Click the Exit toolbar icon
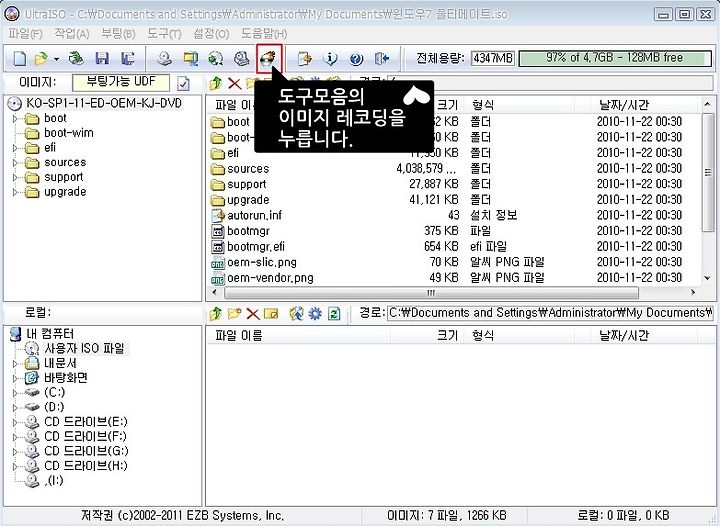Image resolution: width=720 pixels, height=526 pixels. 382,58
